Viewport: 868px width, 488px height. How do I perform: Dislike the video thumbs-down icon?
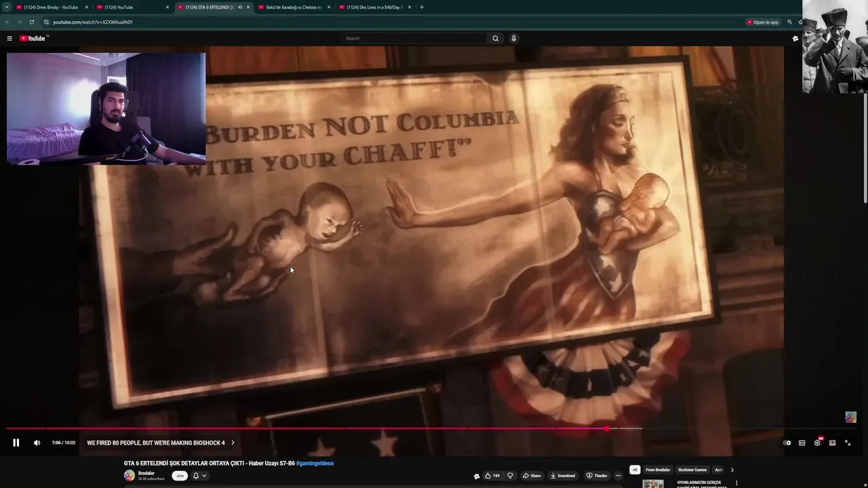(510, 476)
